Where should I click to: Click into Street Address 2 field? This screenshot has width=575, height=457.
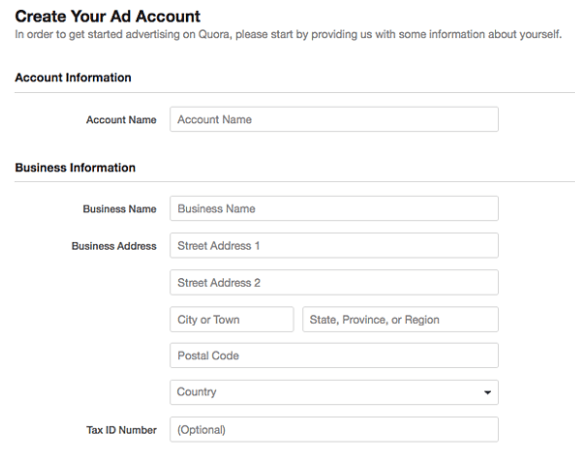point(334,282)
